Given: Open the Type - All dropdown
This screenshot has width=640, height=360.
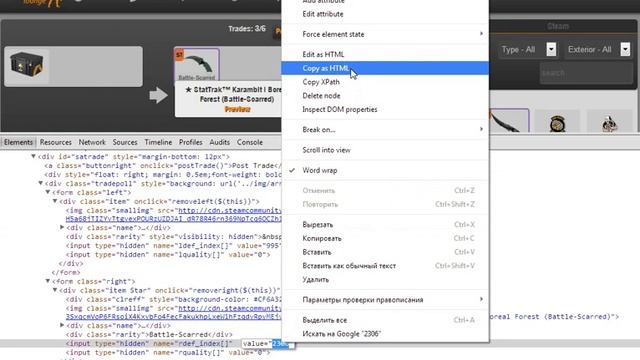Looking at the screenshot, I should tap(527, 49).
